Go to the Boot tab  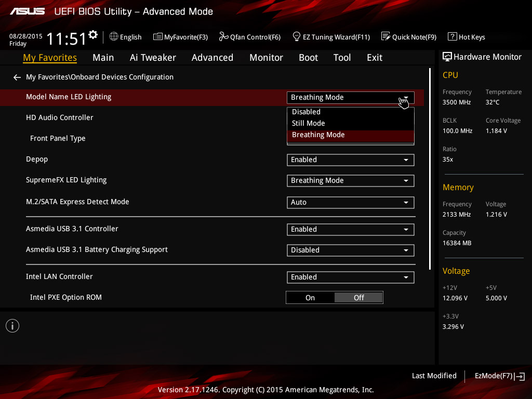point(309,58)
